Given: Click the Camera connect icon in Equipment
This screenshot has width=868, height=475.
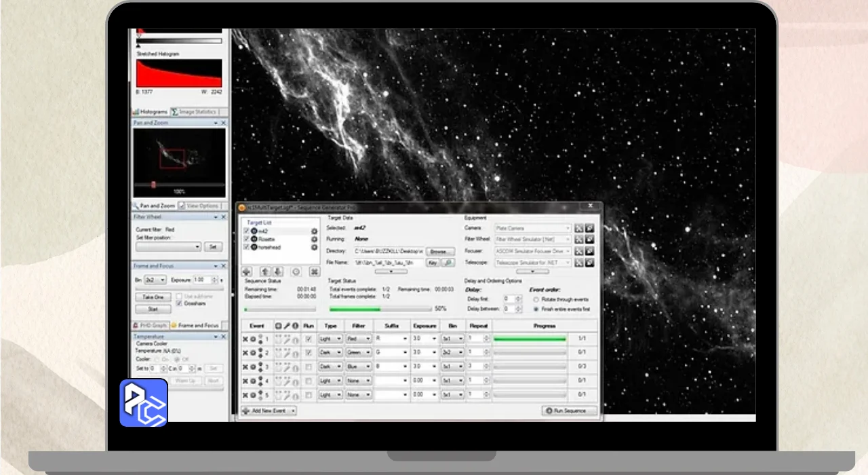Looking at the screenshot, I should 578,229.
